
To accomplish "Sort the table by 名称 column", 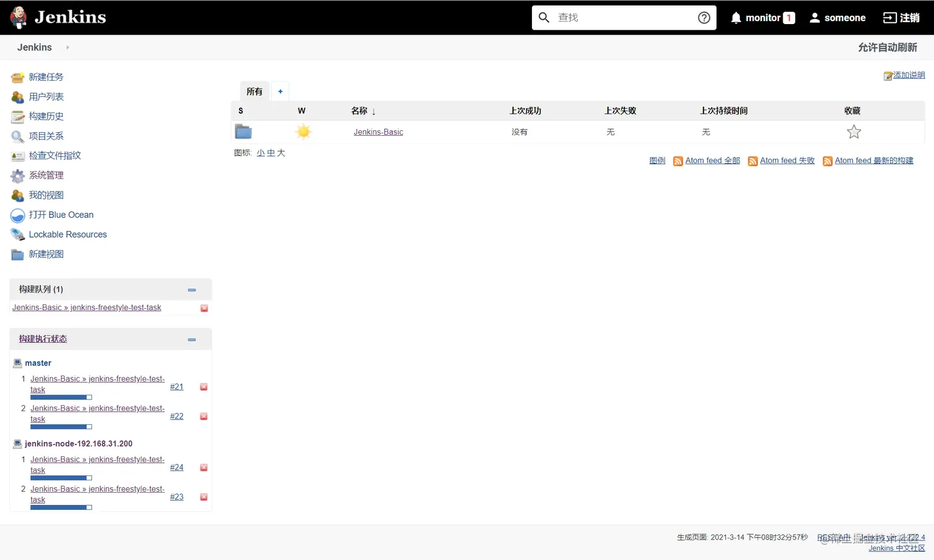I will [363, 111].
